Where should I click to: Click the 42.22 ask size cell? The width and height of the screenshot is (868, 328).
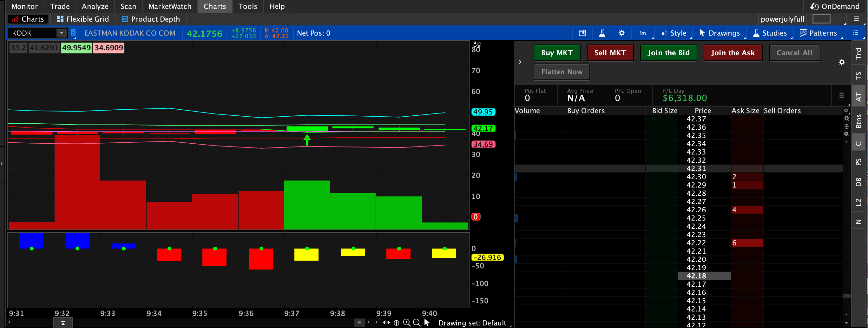point(747,243)
